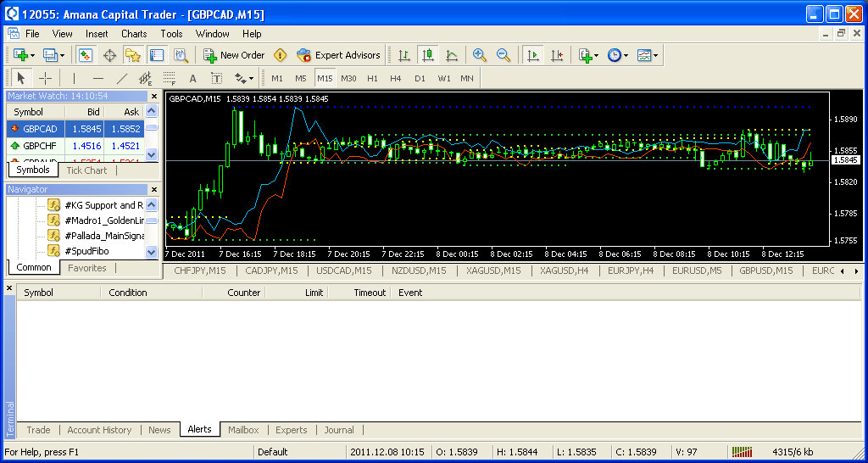The height and width of the screenshot is (463, 868).
Task: Click the Zoom Out magnifier icon
Action: click(504, 55)
